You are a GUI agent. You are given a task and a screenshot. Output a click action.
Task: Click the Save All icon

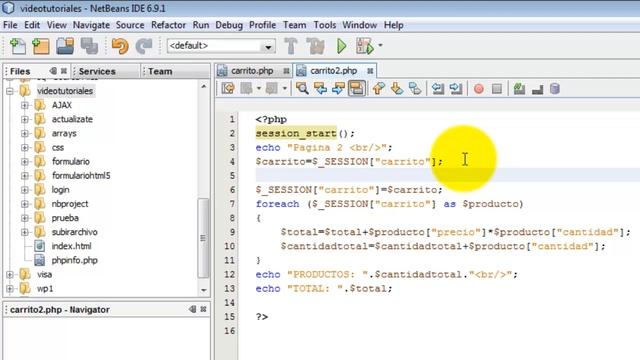click(89, 46)
